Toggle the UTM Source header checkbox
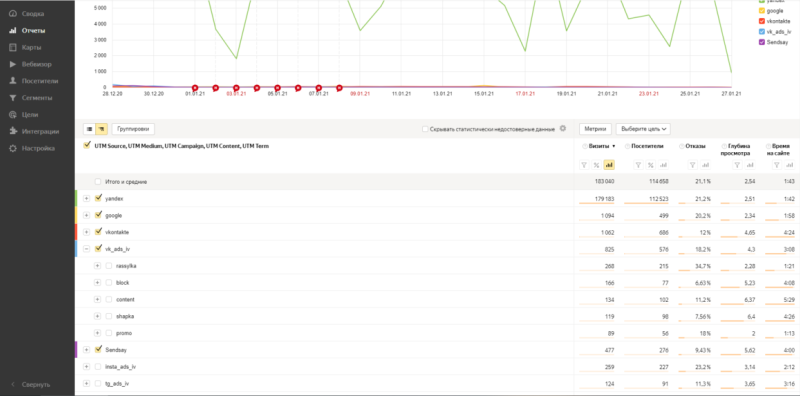 pos(87,145)
